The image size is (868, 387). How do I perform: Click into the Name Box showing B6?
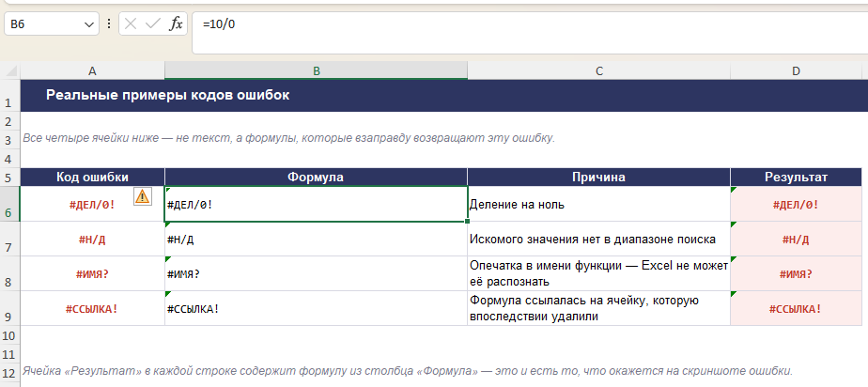pos(43,24)
